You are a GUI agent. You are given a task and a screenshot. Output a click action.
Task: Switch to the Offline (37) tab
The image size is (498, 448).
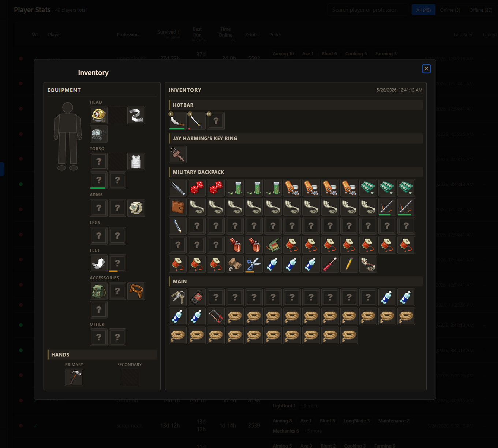481,10
